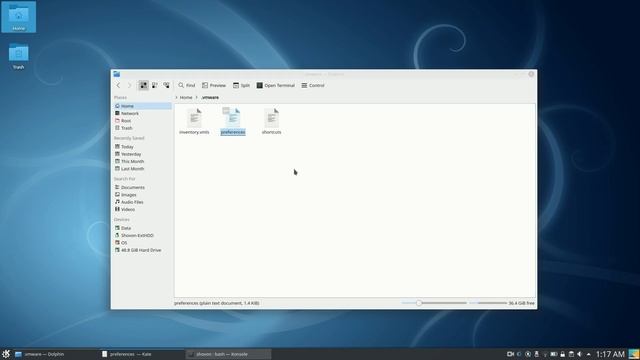640x360 pixels.
Task: Click the Home breadcrumb in the location bar
Action: point(186,98)
